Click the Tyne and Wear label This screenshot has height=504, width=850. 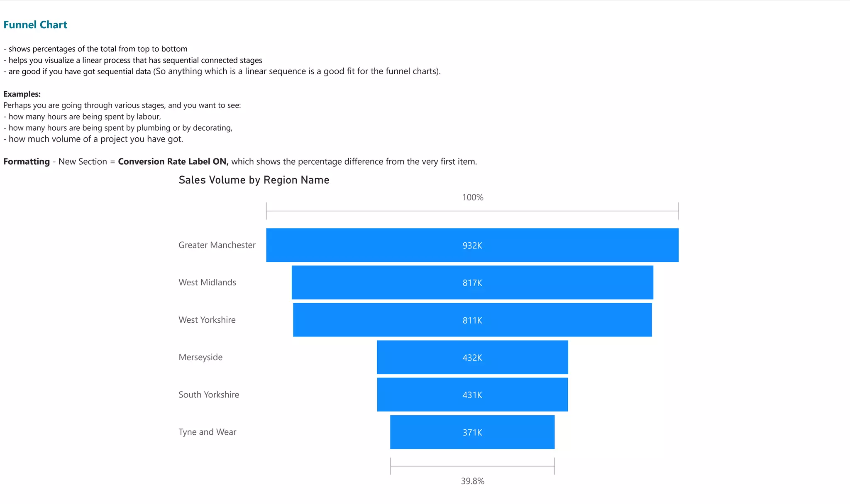(207, 432)
